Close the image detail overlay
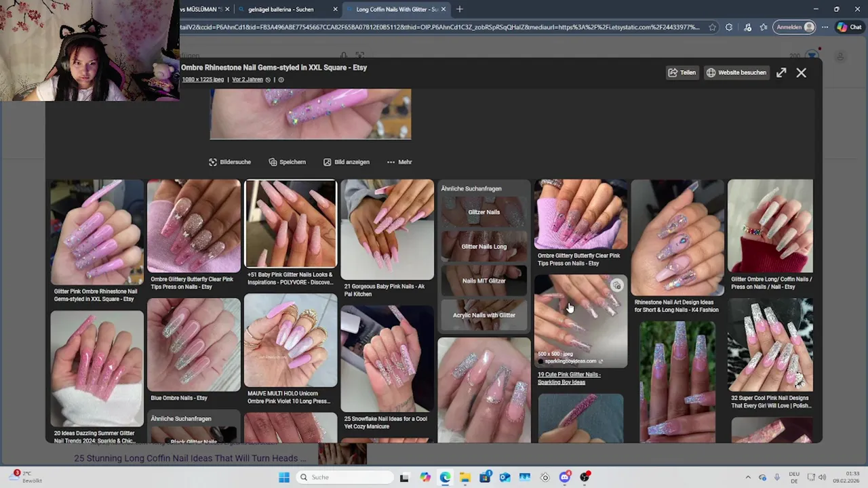868x488 pixels. tap(801, 73)
